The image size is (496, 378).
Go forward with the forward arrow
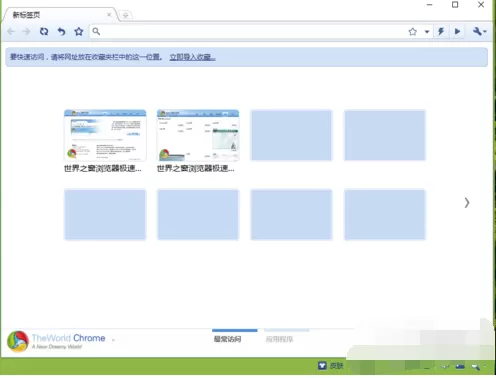click(x=26, y=31)
